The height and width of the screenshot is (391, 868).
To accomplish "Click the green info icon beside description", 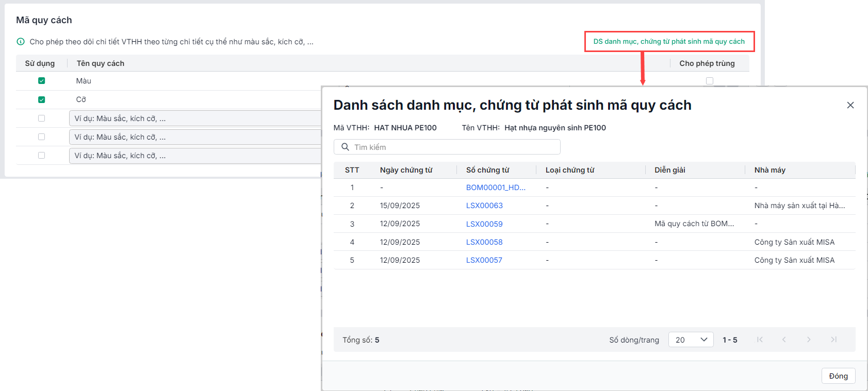I will pos(21,42).
